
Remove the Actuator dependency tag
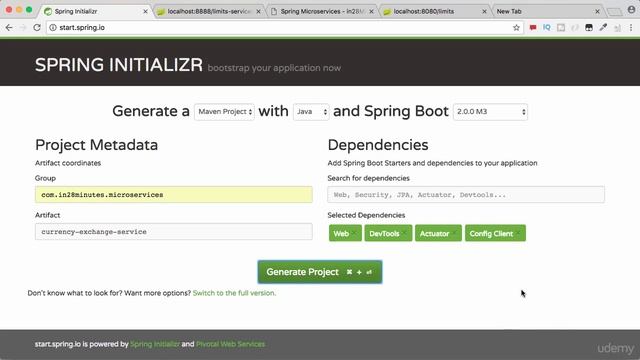tap(454, 233)
